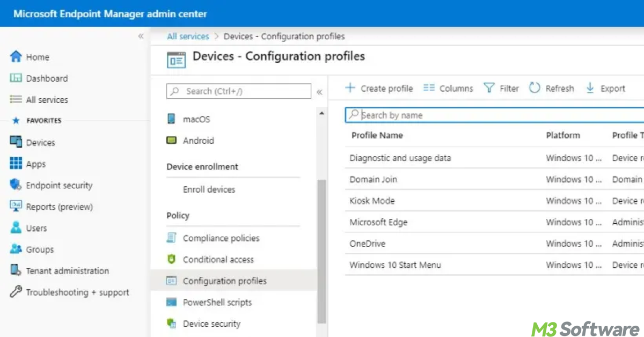Select PowerShell scripts in the policy menu

click(217, 303)
